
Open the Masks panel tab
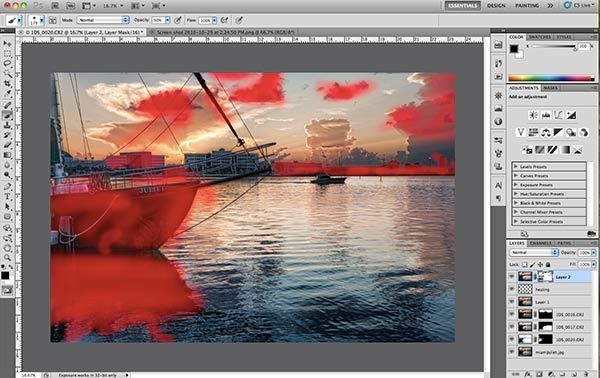pos(551,88)
